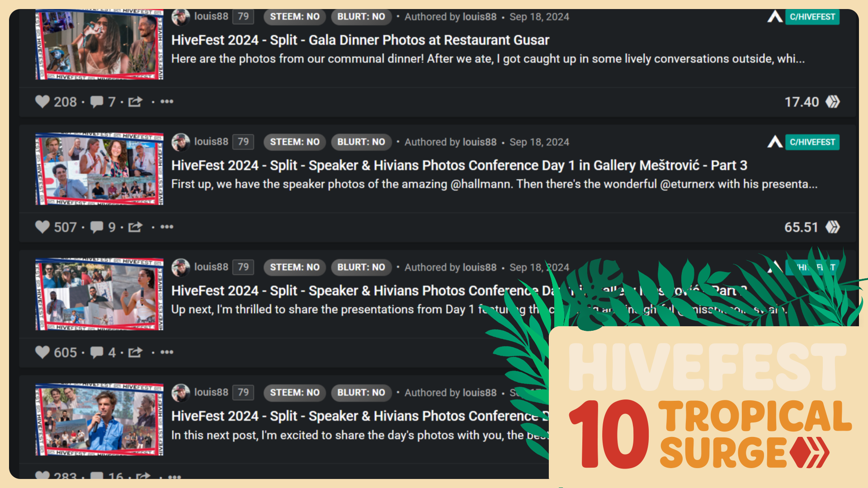The height and width of the screenshot is (488, 868).
Task: Expand three-dot menu on Part 3 post
Action: (x=167, y=227)
